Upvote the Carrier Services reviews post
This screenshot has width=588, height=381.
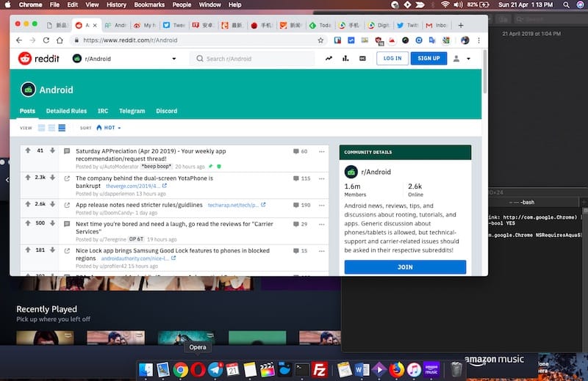coord(28,223)
